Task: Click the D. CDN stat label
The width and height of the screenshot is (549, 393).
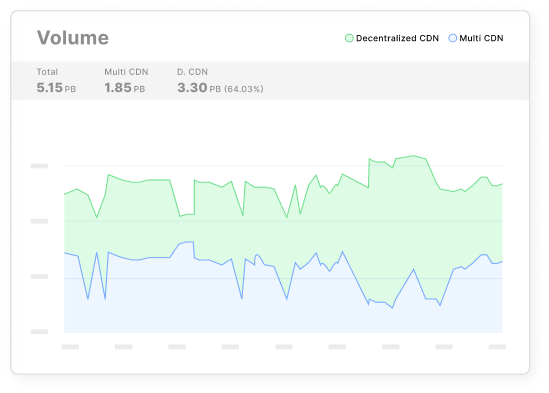Action: point(192,72)
